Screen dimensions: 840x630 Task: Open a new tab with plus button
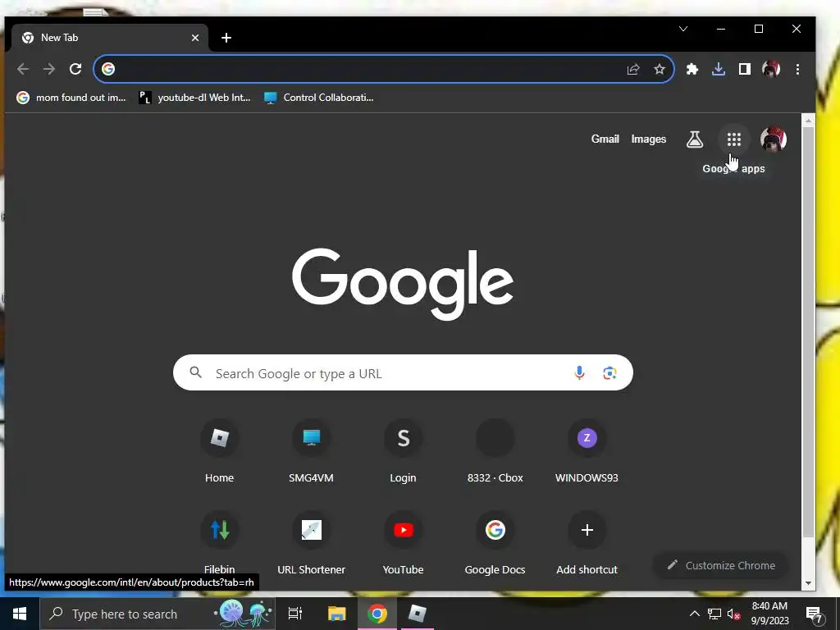pos(226,38)
